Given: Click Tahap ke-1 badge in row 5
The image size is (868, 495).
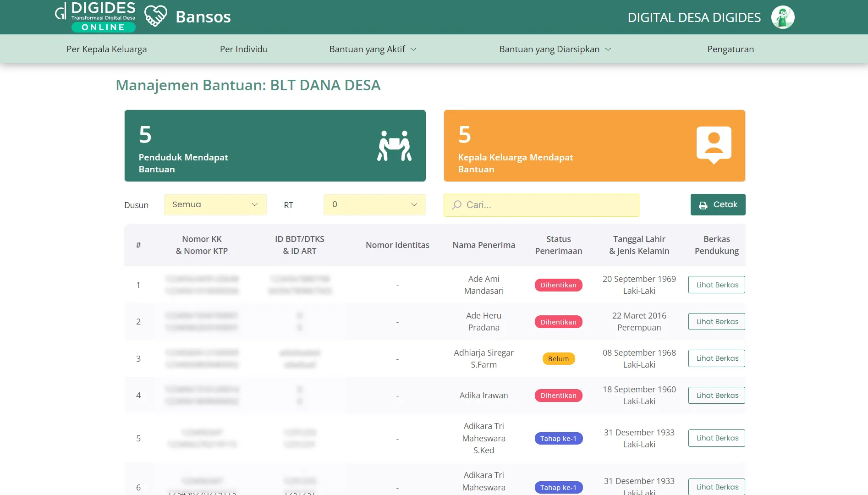Looking at the screenshot, I should point(558,439).
